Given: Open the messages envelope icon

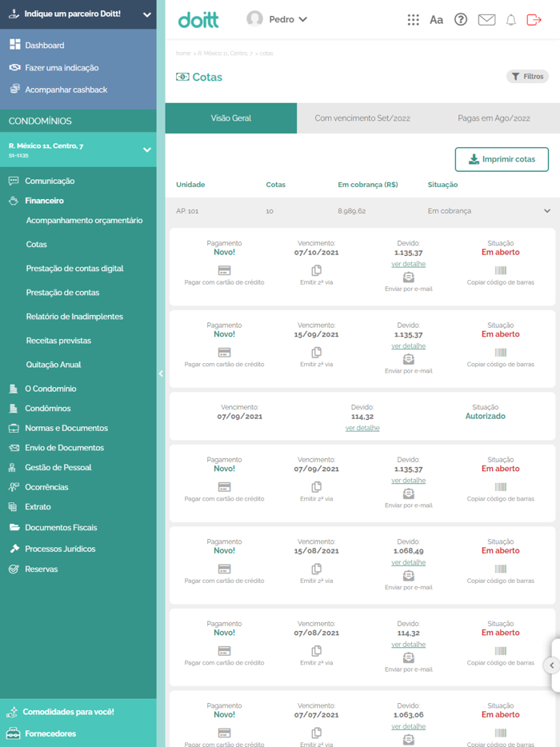Looking at the screenshot, I should [x=486, y=19].
